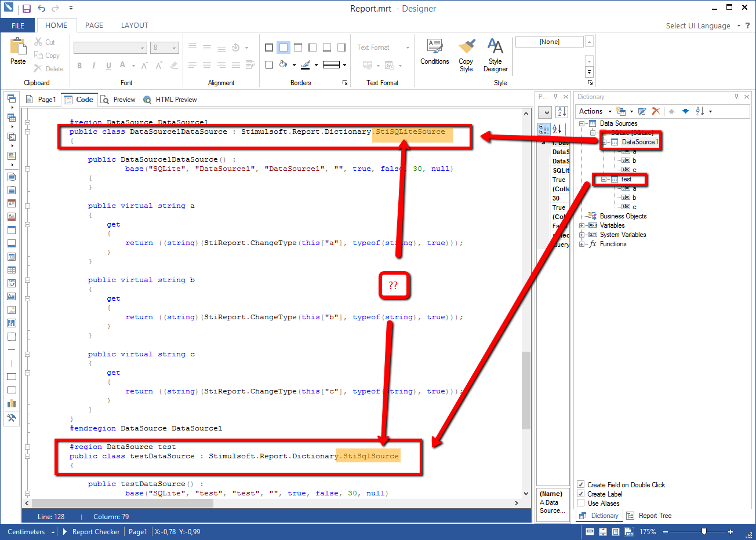This screenshot has width=756, height=540.
Task: Open the FILE menu
Action: [18, 25]
